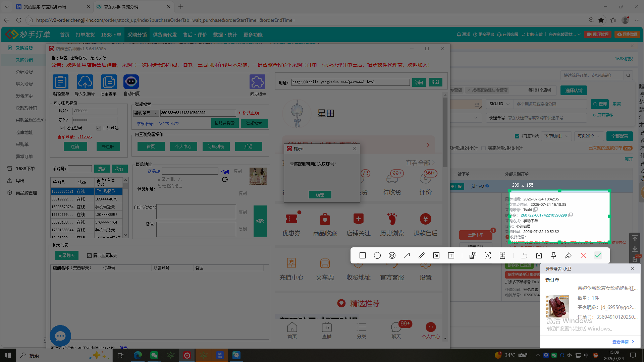644x362 pixels.
Task: Select the rectangle tool in screenshot toolbar
Action: (363, 256)
